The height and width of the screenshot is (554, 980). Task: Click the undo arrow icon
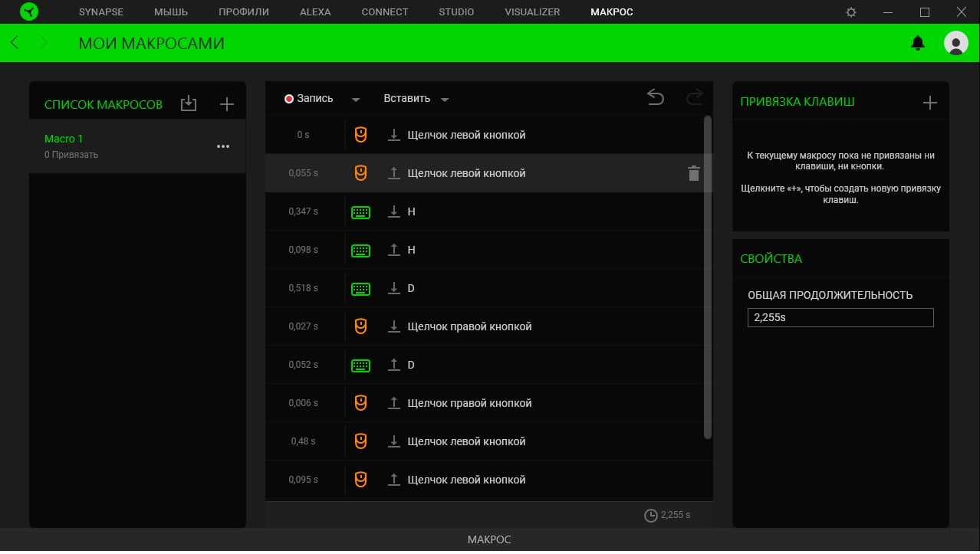pos(655,97)
